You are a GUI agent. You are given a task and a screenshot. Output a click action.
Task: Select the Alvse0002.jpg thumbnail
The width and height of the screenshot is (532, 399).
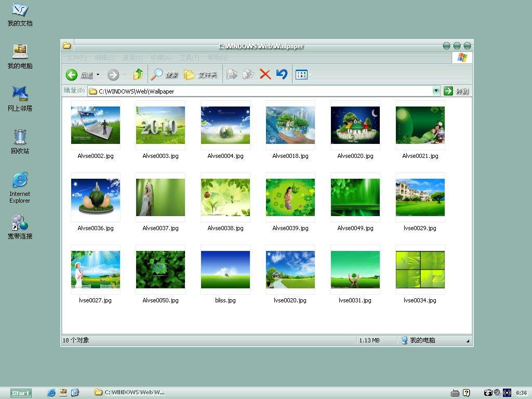pyautogui.click(x=96, y=125)
